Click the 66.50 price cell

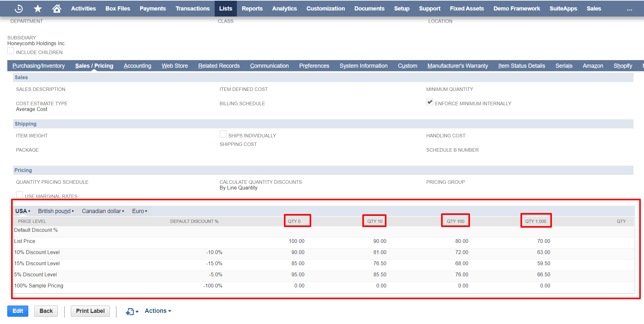(x=544, y=275)
